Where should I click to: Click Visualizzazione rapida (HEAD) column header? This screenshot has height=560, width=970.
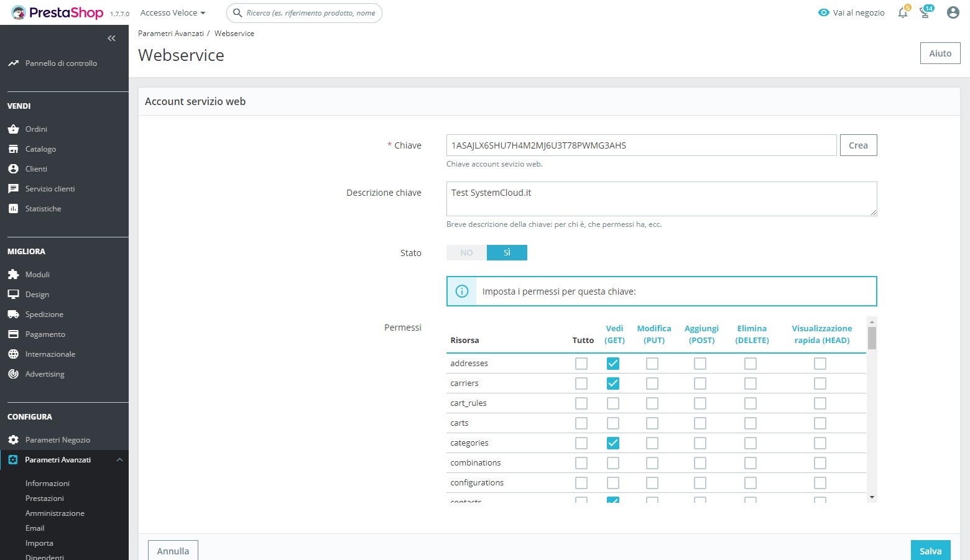click(822, 334)
